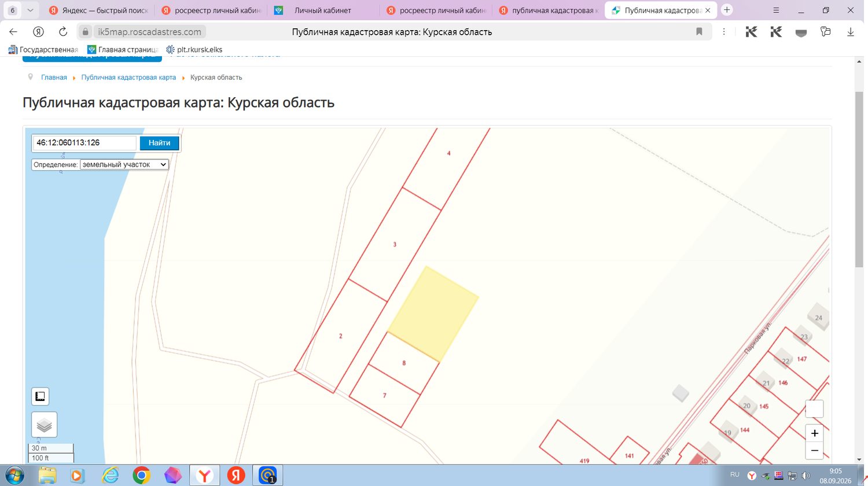Viewport: 868px width, 486px height.
Task: Open plt.rkursk.eiks bookmark
Action: click(194, 50)
